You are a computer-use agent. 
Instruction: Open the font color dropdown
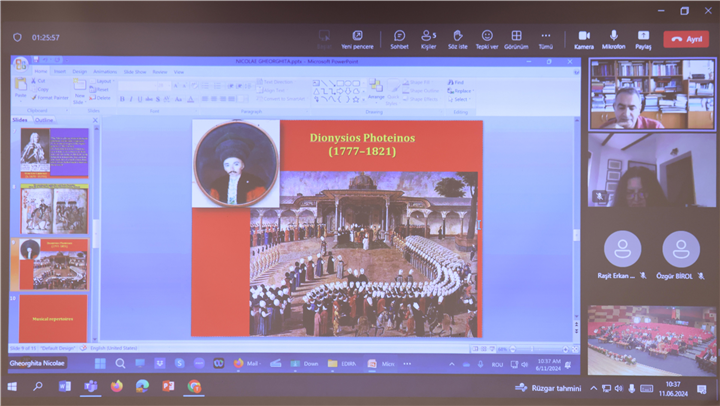click(191, 99)
